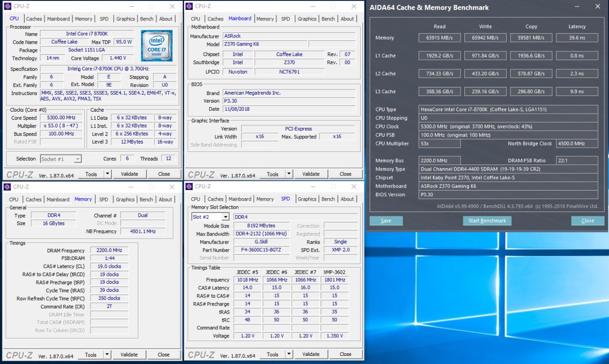Click XMP-3602 frequency 1801 MHz
The width and height of the screenshot is (609, 364).
(334, 280)
